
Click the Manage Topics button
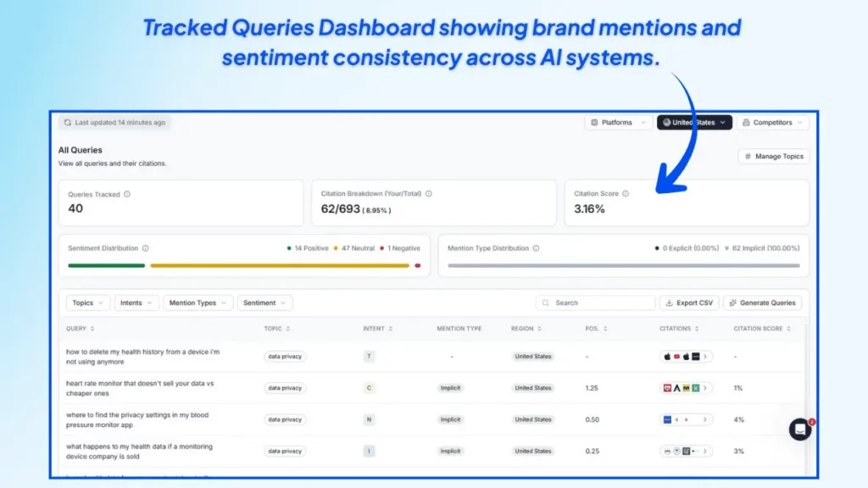773,157
